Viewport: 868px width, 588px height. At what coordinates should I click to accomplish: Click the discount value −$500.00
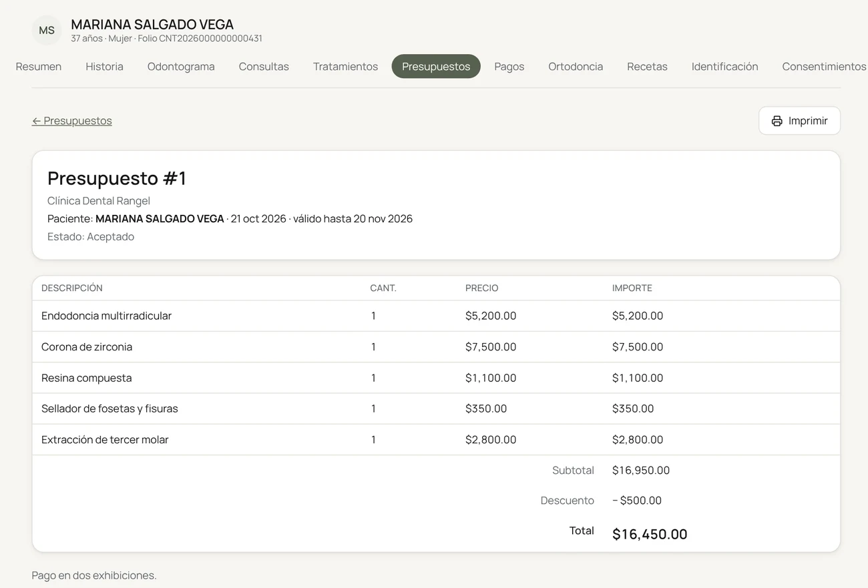coord(637,501)
